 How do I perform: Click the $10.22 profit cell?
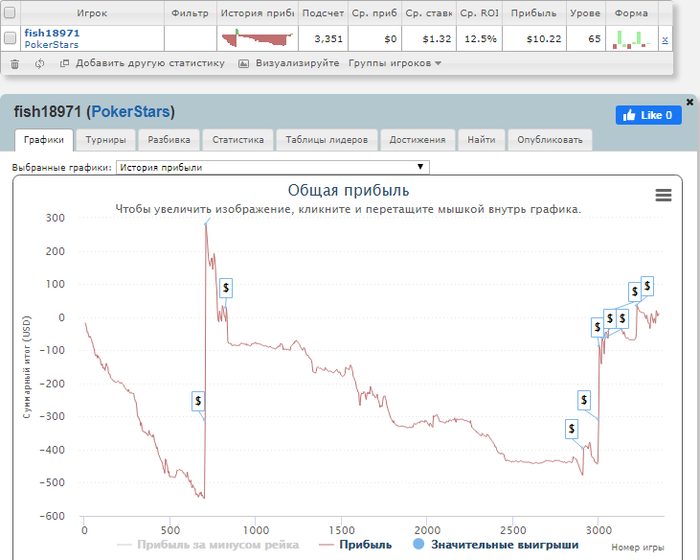click(x=534, y=39)
